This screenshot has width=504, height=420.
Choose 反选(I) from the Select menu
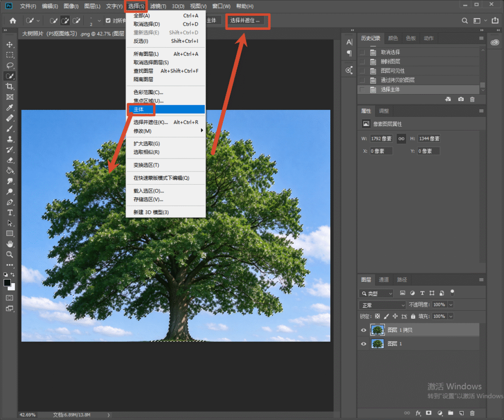(x=165, y=41)
